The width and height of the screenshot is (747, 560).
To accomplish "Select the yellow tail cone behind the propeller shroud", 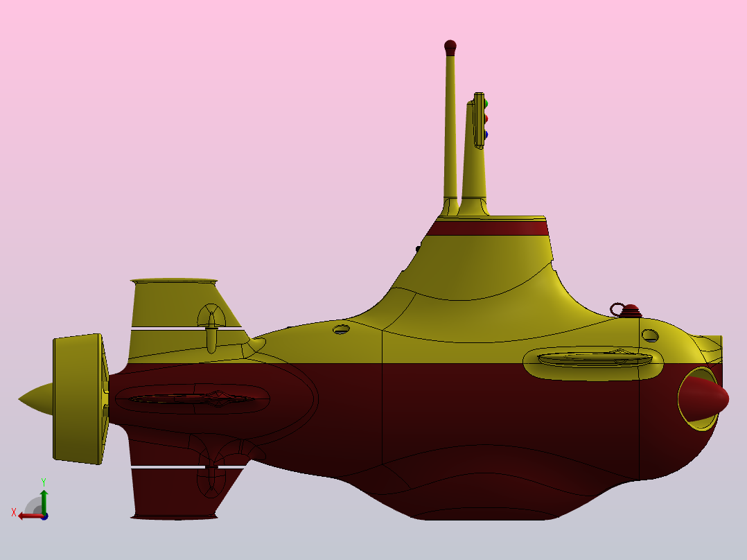I will coord(36,399).
